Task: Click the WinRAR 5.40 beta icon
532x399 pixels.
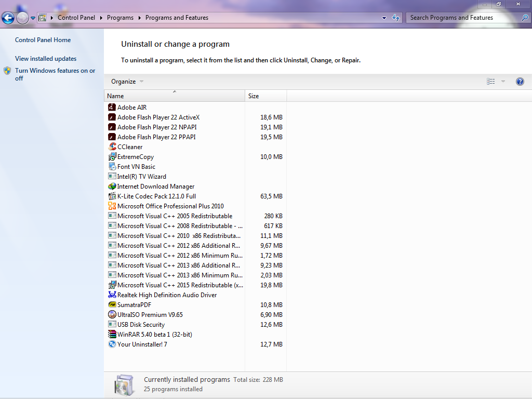Action: [x=112, y=334]
